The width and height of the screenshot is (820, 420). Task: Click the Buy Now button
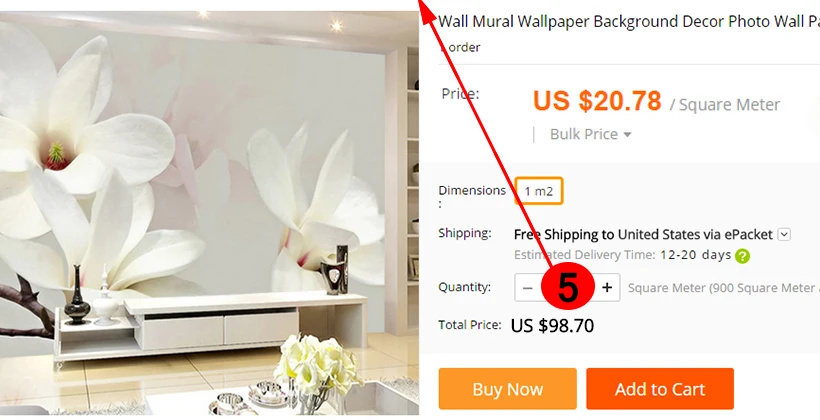(x=507, y=389)
